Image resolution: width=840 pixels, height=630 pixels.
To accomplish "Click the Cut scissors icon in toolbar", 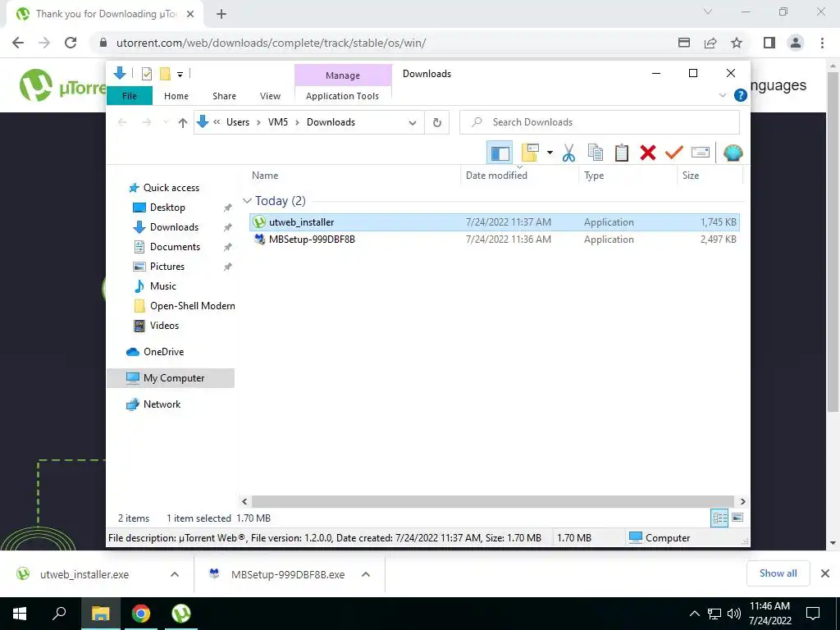I will (x=568, y=153).
